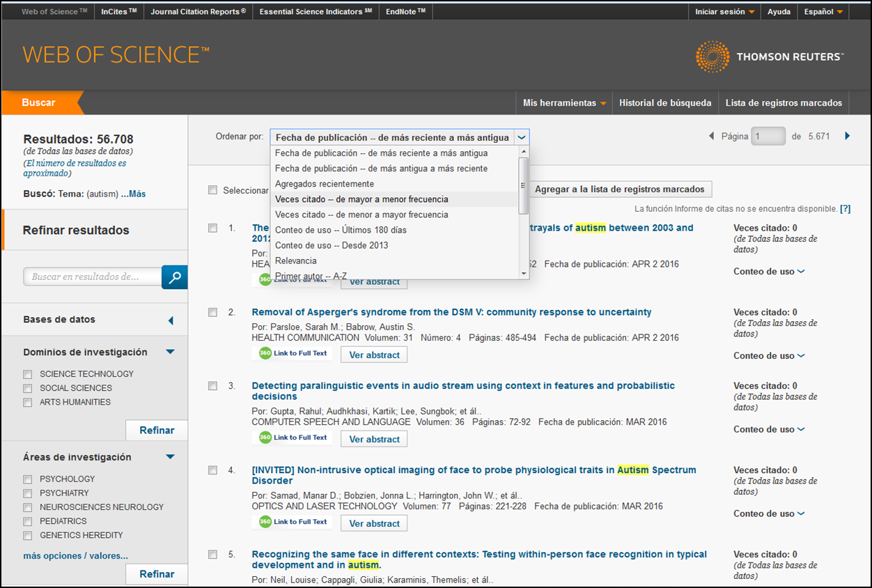Click the sort dropdown list scrollbar
Screen dimensions: 872x588
pyautogui.click(x=524, y=185)
